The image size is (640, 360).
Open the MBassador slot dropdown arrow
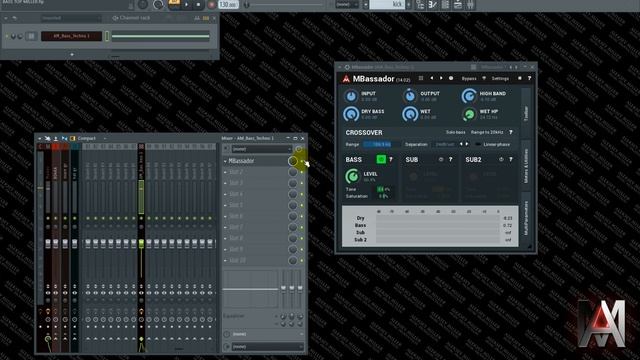tap(225, 161)
